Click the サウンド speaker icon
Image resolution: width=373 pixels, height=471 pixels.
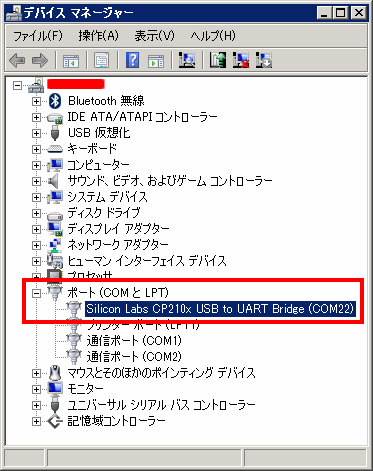53,181
